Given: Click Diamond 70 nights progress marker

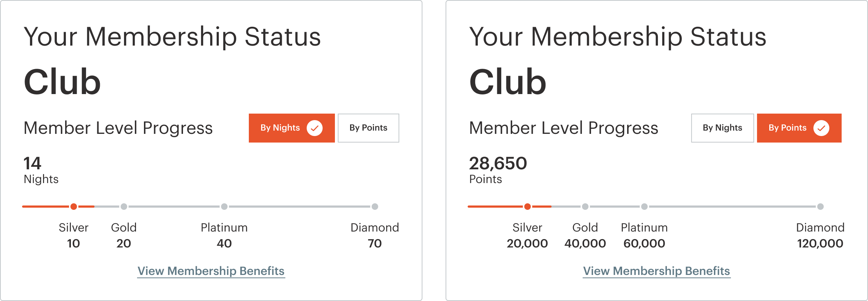Looking at the screenshot, I should (375, 207).
